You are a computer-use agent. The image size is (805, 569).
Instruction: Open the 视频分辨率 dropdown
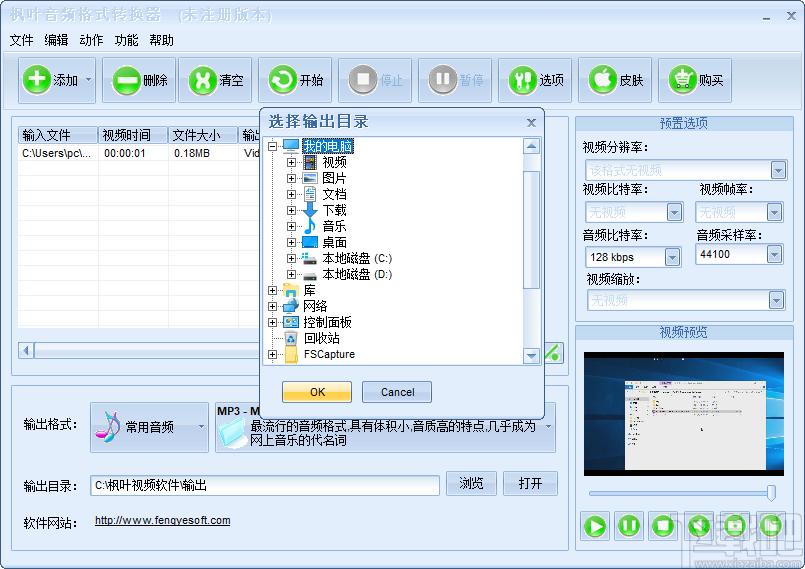pyautogui.click(x=778, y=170)
